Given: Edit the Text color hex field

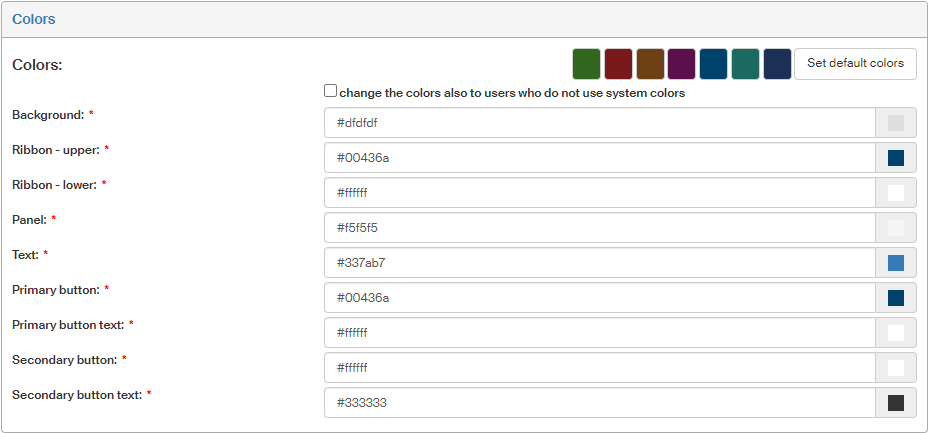Looking at the screenshot, I should 600,263.
